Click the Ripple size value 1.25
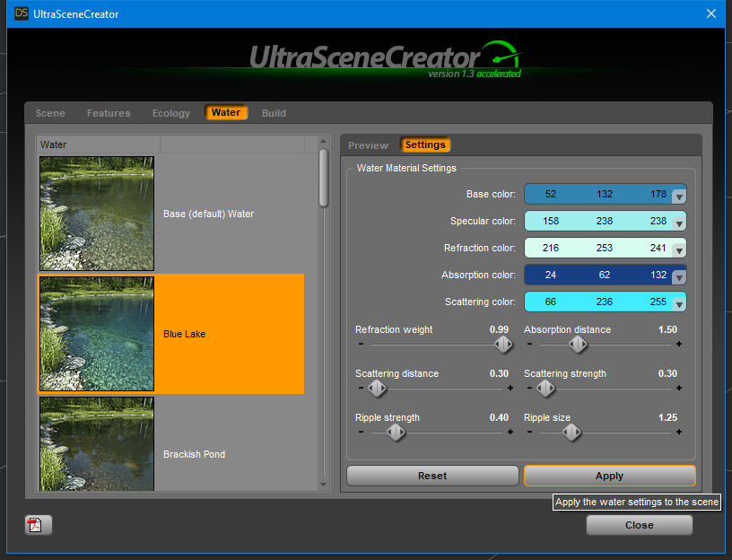The width and height of the screenshot is (732, 560). click(x=667, y=417)
